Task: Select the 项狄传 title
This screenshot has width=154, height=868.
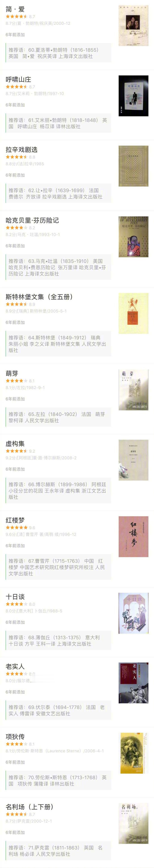Action: 15,736
